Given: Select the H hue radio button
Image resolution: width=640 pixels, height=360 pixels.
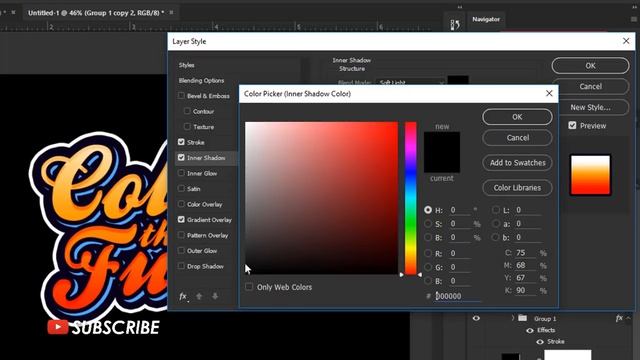Looking at the screenshot, I should [428, 210].
